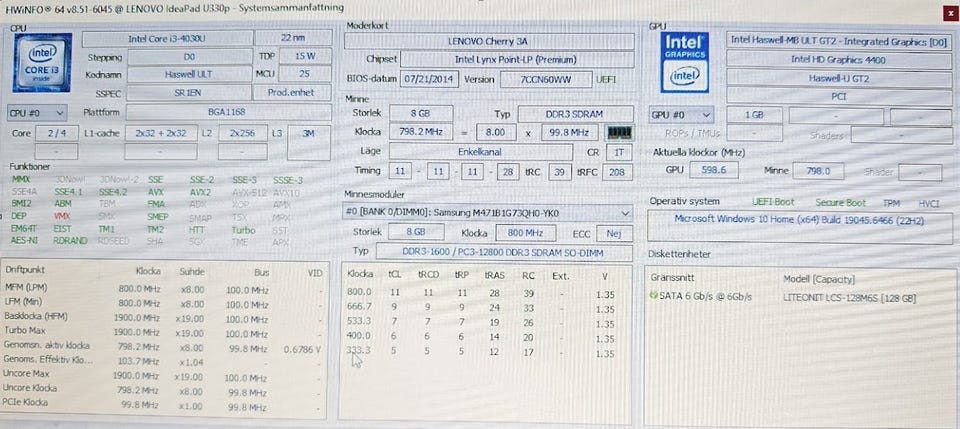The image size is (960, 429).
Task: Click the Core count field 2 / 4
Action: click(57, 133)
